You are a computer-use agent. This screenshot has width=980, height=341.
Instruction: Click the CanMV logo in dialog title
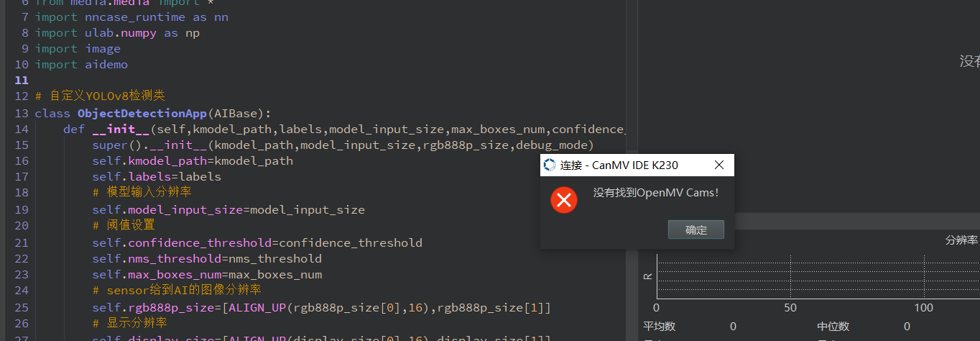pyautogui.click(x=550, y=165)
